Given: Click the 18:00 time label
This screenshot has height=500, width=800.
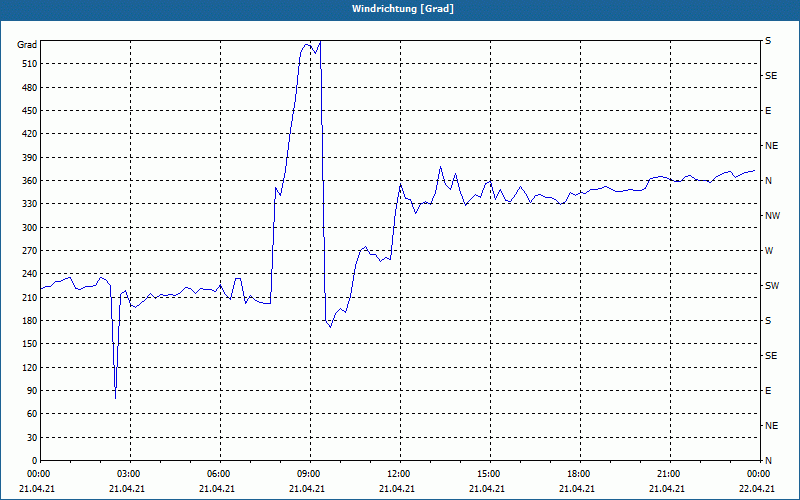Looking at the screenshot, I should click(578, 474).
